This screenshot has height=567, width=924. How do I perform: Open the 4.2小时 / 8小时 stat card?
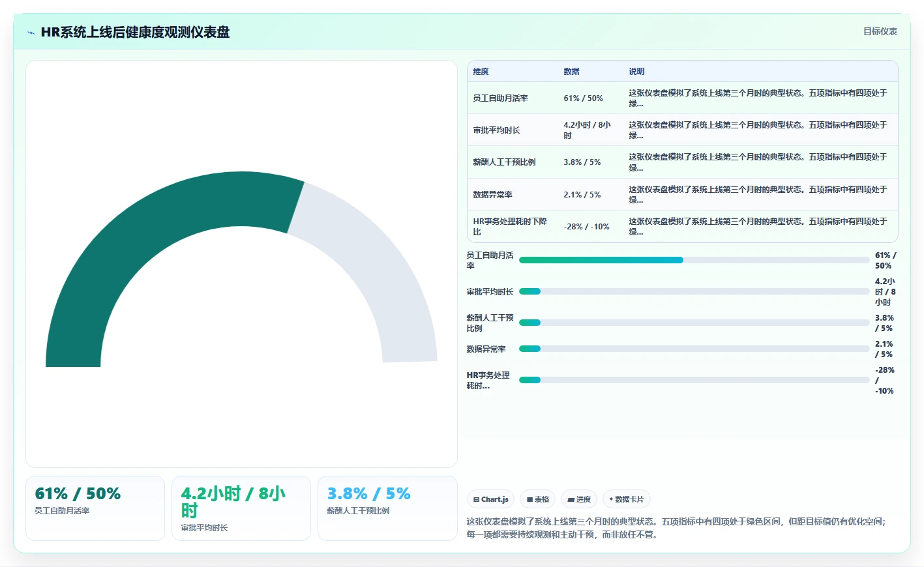point(241,508)
